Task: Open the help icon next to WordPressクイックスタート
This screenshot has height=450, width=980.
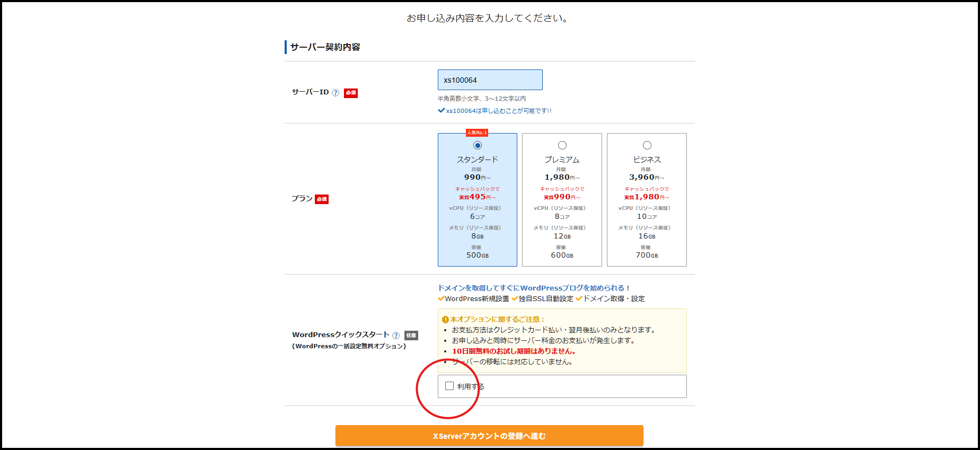Action: click(396, 336)
